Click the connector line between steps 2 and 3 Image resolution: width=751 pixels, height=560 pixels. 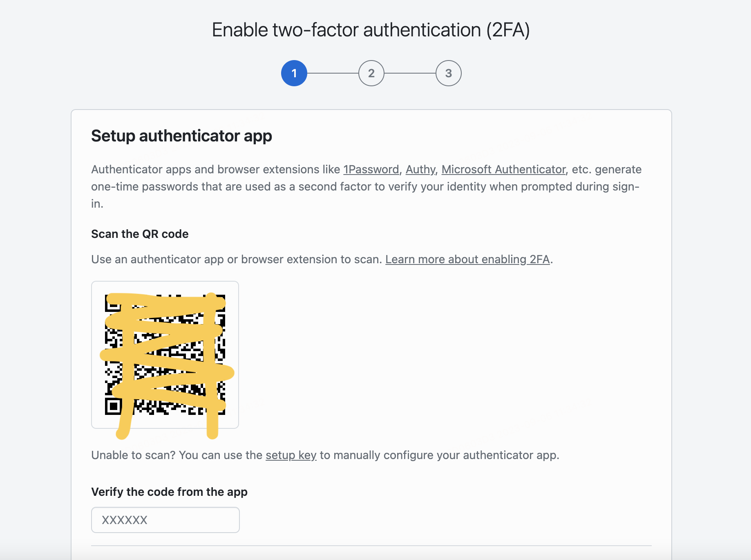[x=410, y=73]
